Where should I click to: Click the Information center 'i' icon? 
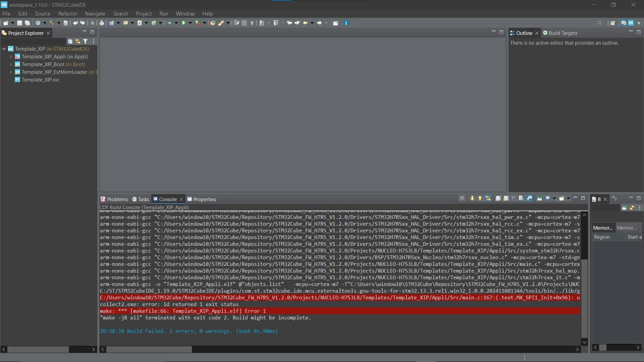point(346,23)
